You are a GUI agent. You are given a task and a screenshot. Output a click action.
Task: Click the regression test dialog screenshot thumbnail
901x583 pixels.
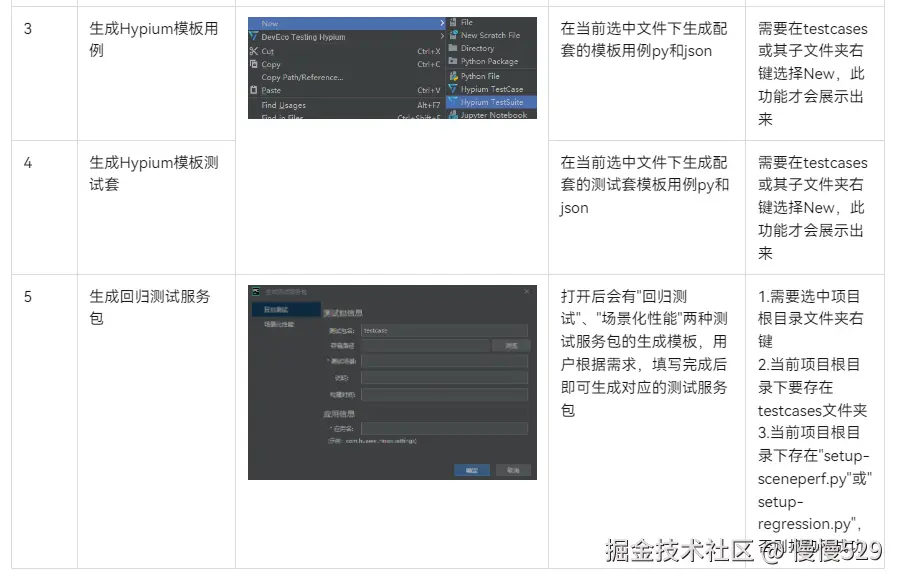(x=392, y=383)
